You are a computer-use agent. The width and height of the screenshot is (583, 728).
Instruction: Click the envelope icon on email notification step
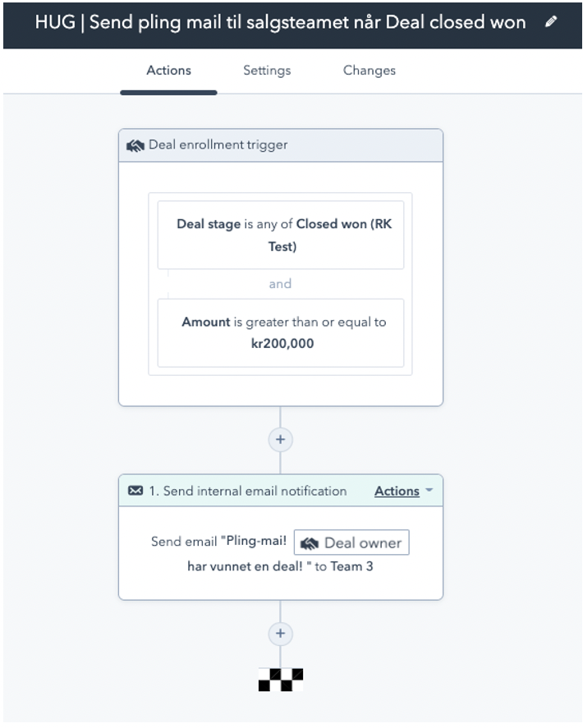pos(135,490)
